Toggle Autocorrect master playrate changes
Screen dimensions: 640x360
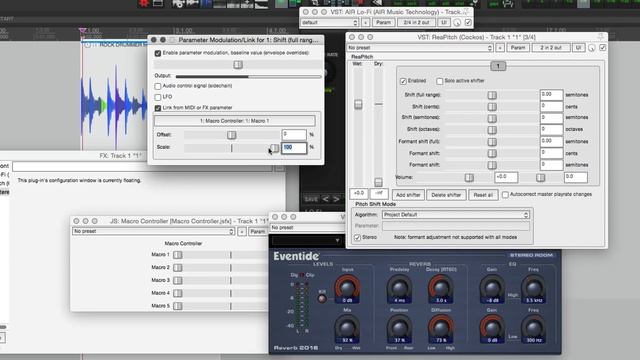point(505,195)
